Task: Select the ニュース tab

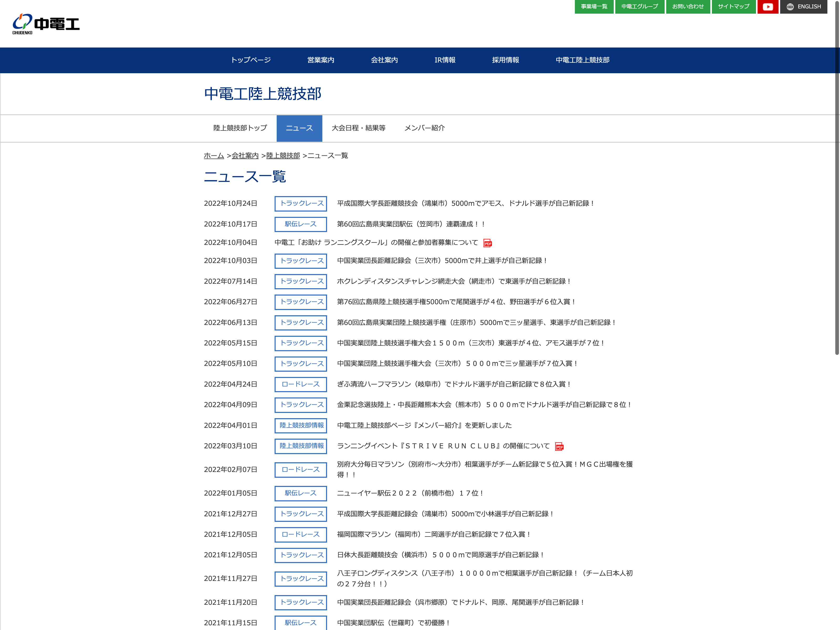Action: point(299,128)
